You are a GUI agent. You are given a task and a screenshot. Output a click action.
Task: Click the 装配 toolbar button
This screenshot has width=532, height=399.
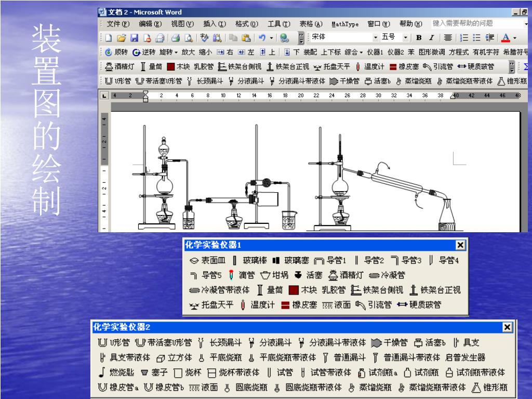(310, 52)
